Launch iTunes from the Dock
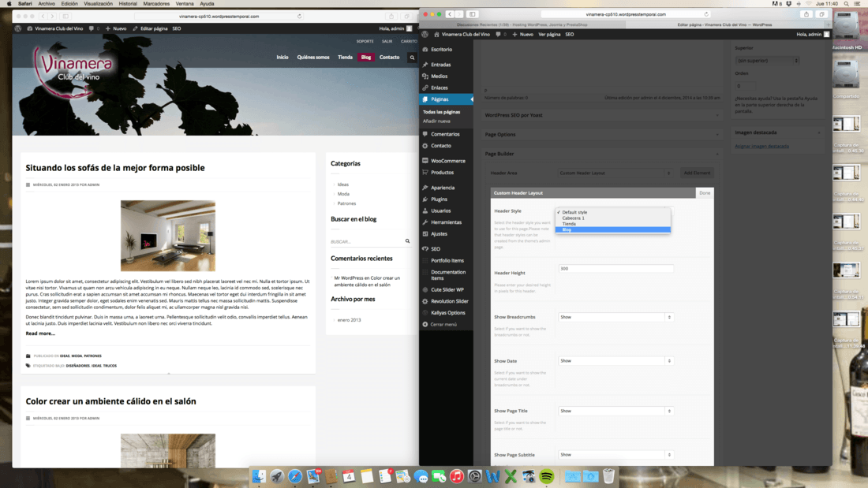The width and height of the screenshot is (868, 488). [x=457, y=476]
